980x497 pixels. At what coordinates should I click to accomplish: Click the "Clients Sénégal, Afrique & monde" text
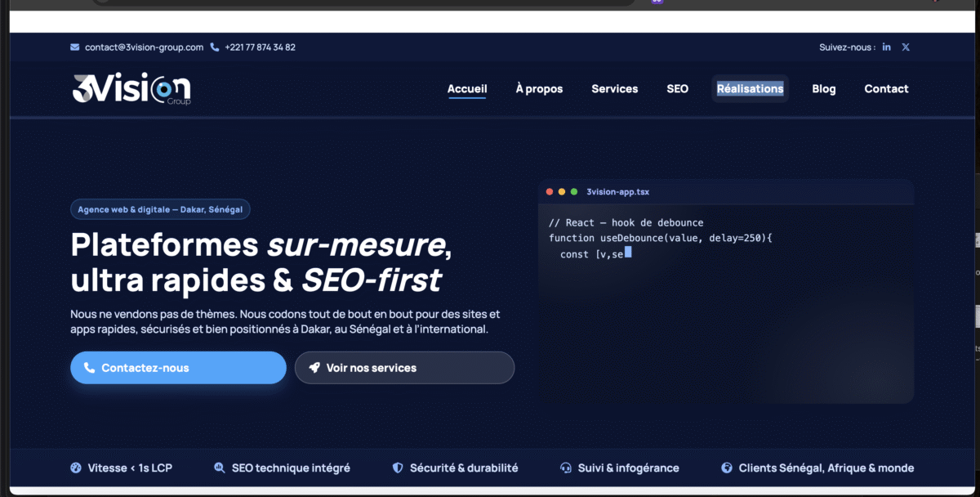(826, 468)
